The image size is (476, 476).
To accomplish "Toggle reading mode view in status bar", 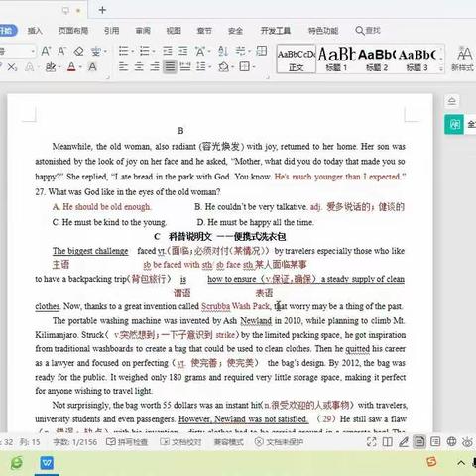I will 388,442.
